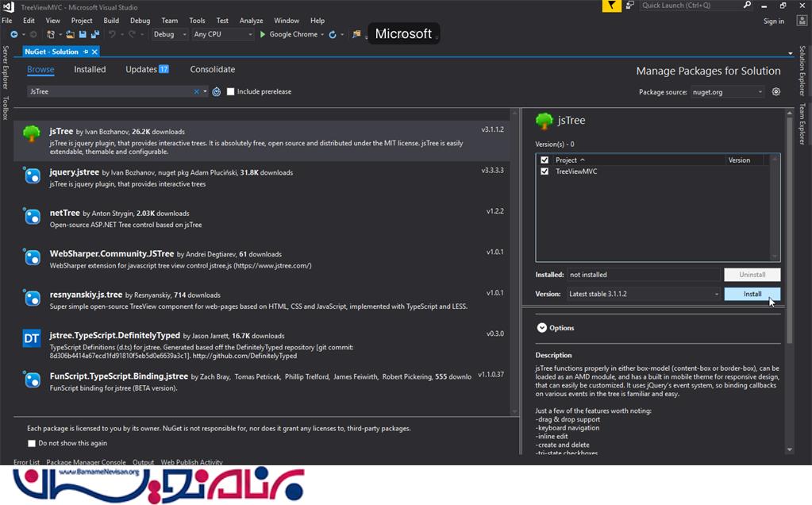The width and height of the screenshot is (812, 505).
Task: Collapse the Options expander
Action: [x=541, y=328]
